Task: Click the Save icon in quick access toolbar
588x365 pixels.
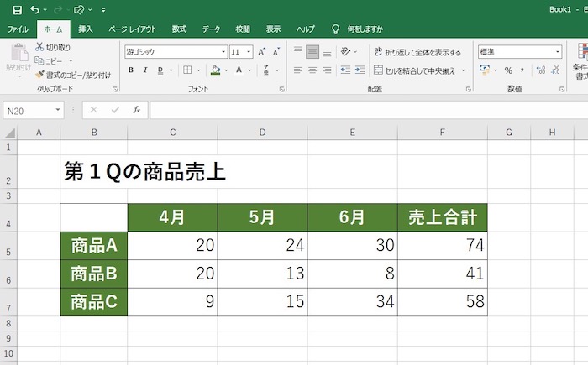Action: coord(18,10)
